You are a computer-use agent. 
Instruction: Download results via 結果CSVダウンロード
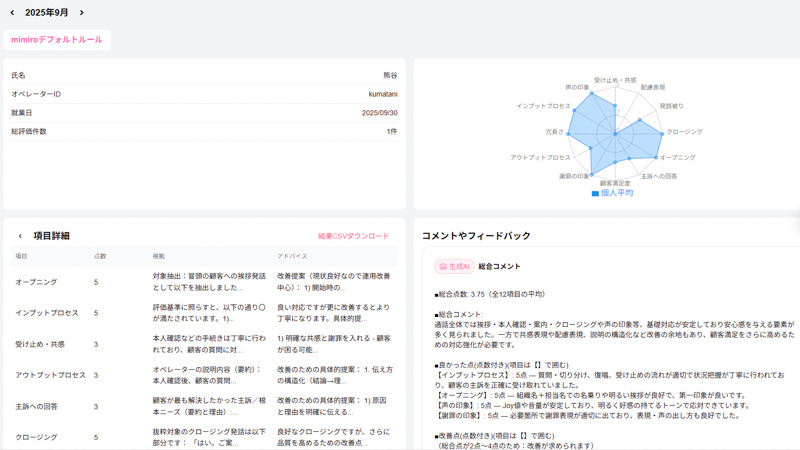point(353,236)
